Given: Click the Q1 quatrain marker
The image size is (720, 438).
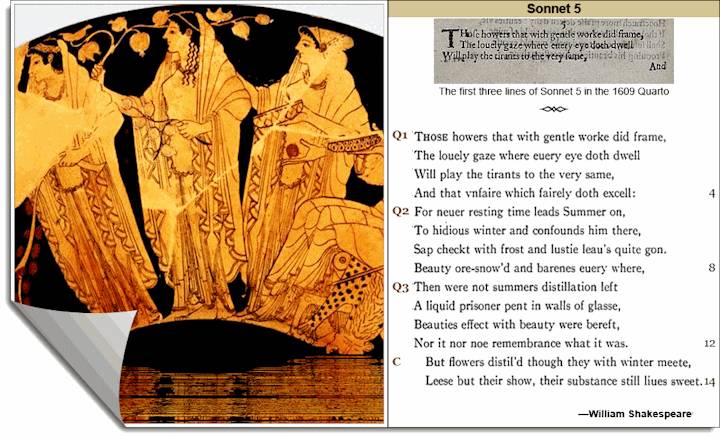Looking at the screenshot, I should (x=400, y=135).
